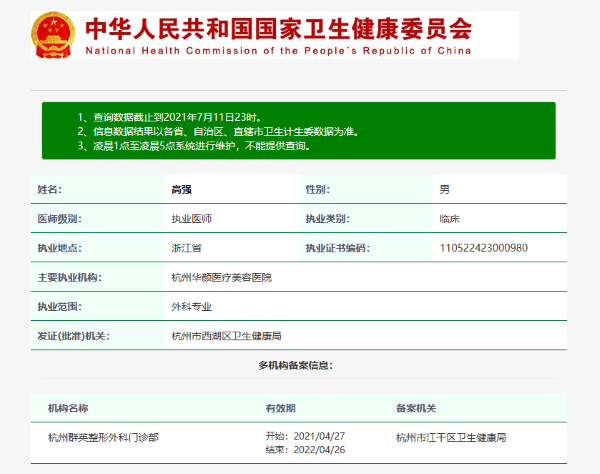Click the 发证(批准)机关 label
Screen dimensions: 600x474
click(x=73, y=336)
